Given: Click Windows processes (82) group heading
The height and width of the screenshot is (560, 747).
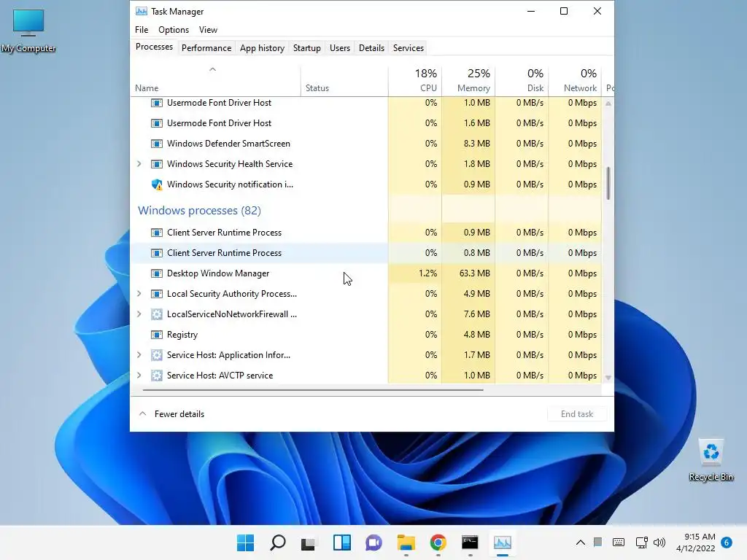Looking at the screenshot, I should pos(199,211).
